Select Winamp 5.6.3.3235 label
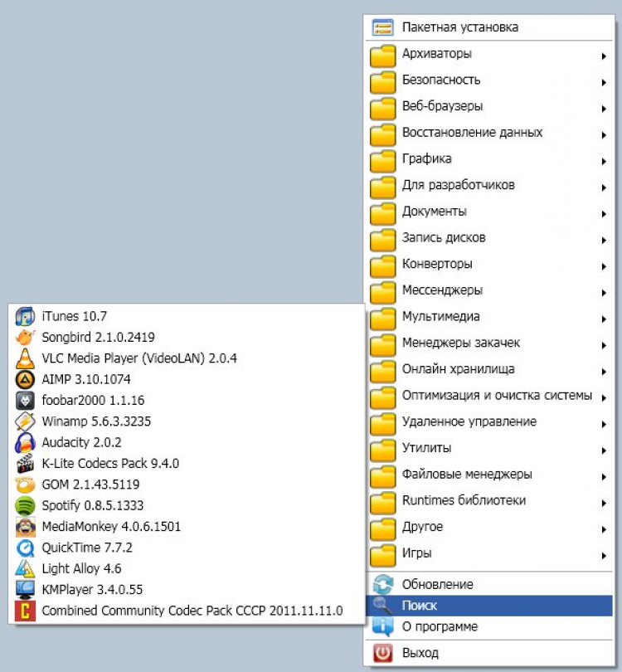Viewport: 622px width, 672px height. [96, 421]
